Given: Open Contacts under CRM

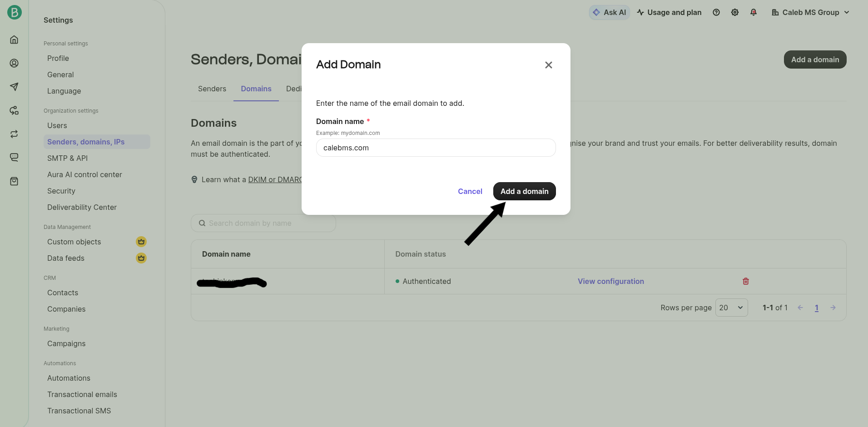Looking at the screenshot, I should point(63,293).
